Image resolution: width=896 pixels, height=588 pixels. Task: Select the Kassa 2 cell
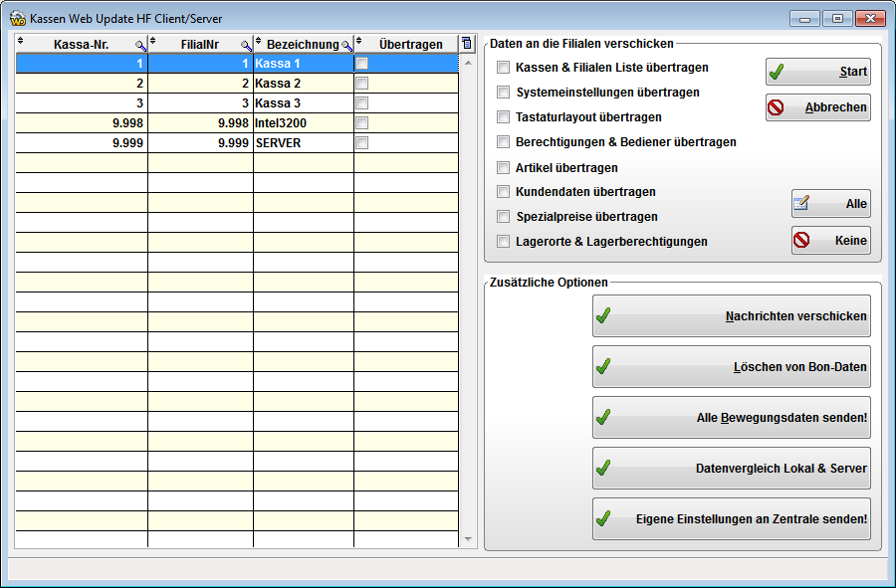click(304, 84)
